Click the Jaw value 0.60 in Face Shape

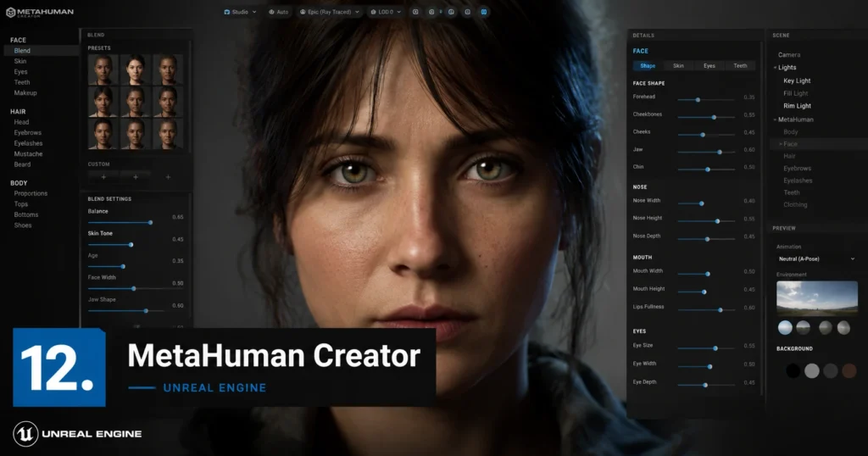(x=749, y=150)
